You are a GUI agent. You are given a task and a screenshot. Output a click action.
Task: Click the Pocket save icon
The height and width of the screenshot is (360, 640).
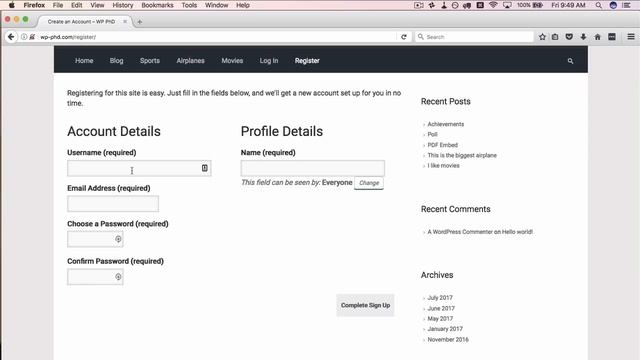tap(569, 37)
